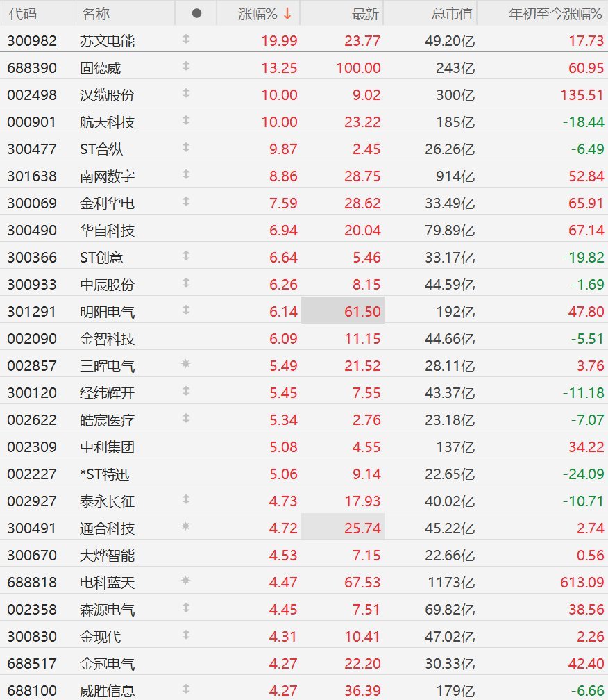Click the marker icon beside 金现代

tap(186, 635)
